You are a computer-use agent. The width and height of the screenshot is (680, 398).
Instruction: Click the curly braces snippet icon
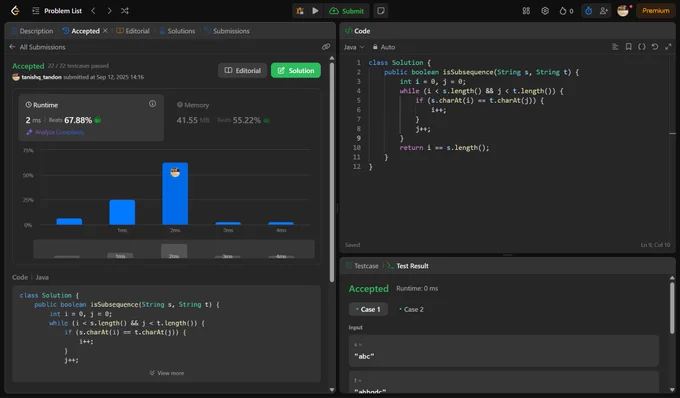pyautogui.click(x=642, y=47)
